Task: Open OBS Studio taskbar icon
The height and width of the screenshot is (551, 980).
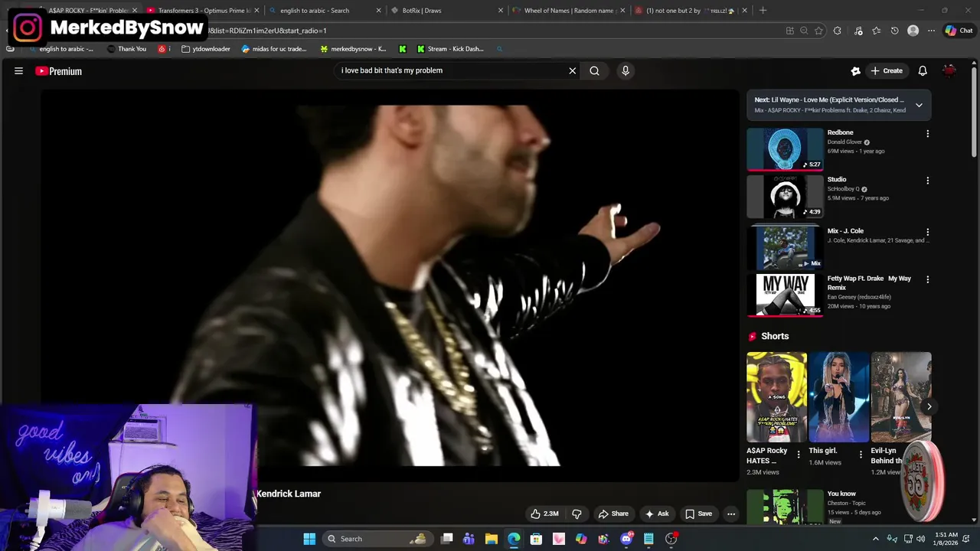Action: 671,539
